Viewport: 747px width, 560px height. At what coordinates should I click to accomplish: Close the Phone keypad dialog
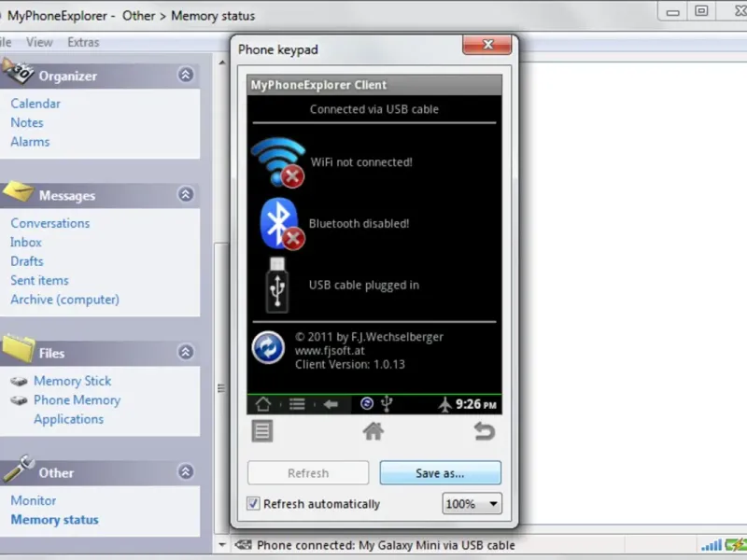(x=486, y=45)
